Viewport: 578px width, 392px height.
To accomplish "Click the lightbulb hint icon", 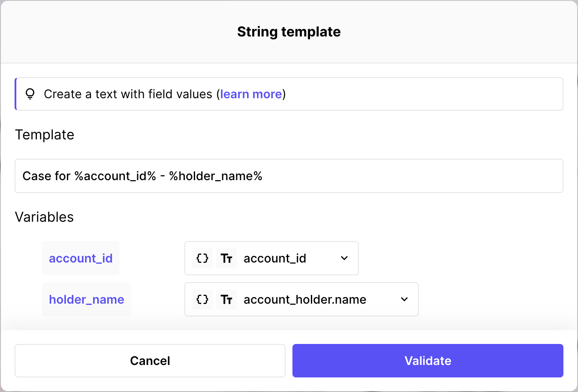I will pos(30,94).
